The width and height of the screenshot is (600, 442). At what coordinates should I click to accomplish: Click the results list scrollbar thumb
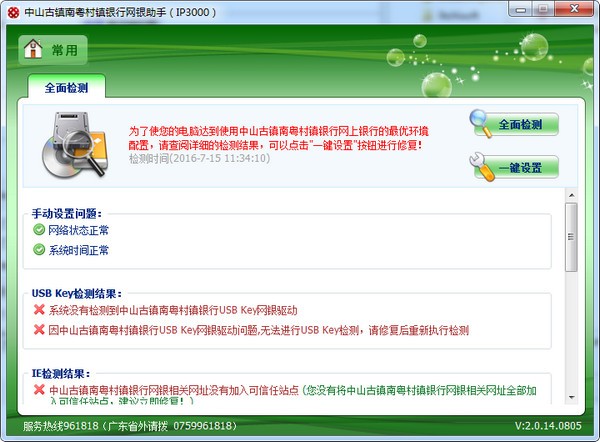[571, 237]
